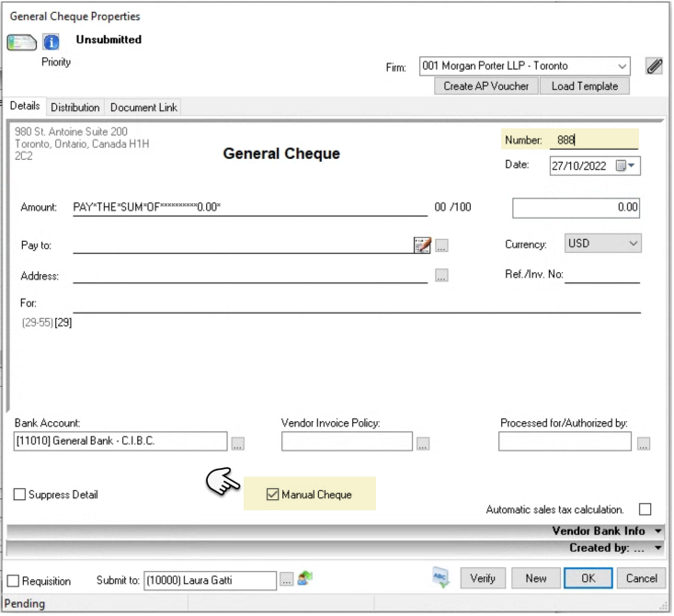Viewport: 674px width, 616px height.
Task: Click the Address ellipsis lookup button
Action: pyautogui.click(x=441, y=275)
